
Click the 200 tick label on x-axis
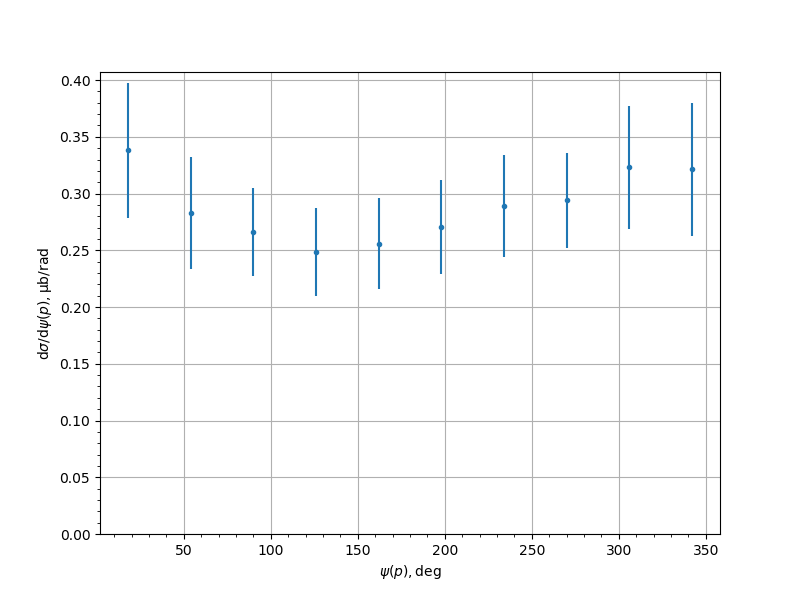[x=445, y=551]
